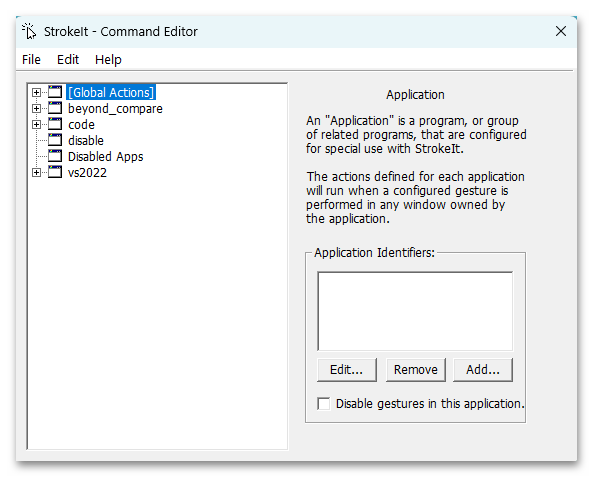This screenshot has width=593, height=477.
Task: Click the window icon beside vs2022
Action: tap(55, 172)
